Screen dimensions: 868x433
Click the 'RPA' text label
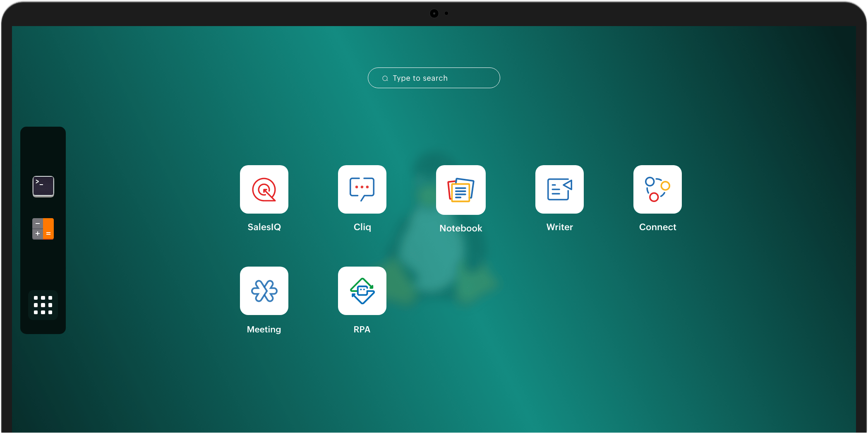tap(362, 330)
